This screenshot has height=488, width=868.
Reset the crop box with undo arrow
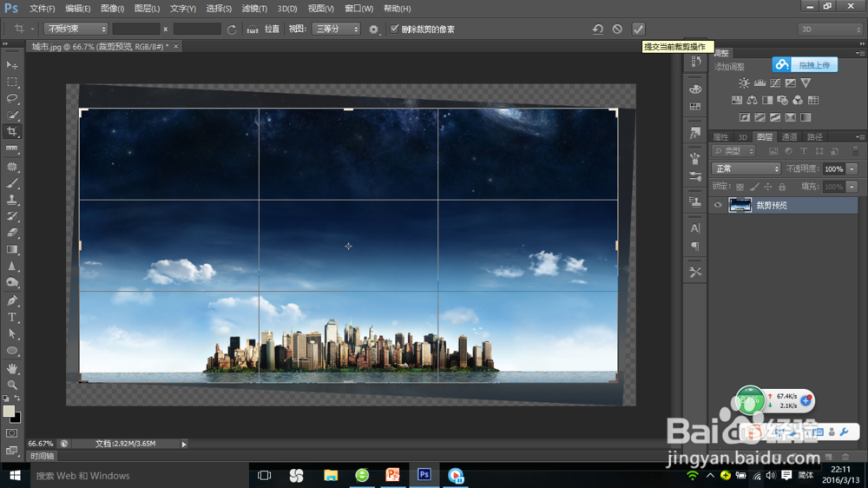coord(597,30)
